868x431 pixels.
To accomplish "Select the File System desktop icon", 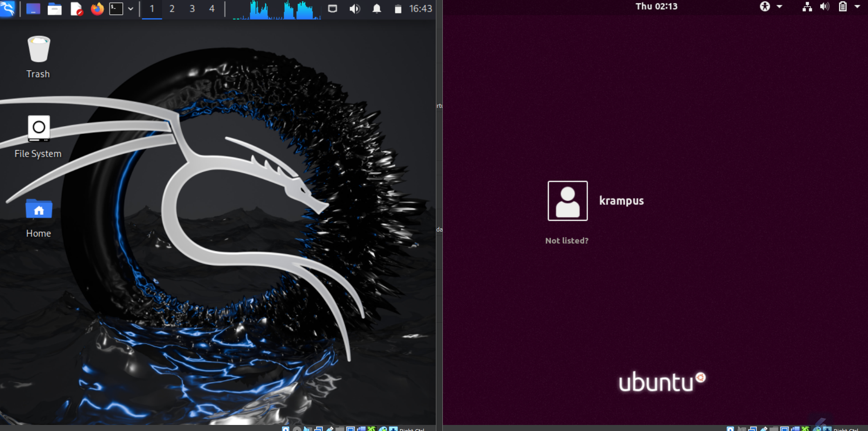I will click(38, 137).
